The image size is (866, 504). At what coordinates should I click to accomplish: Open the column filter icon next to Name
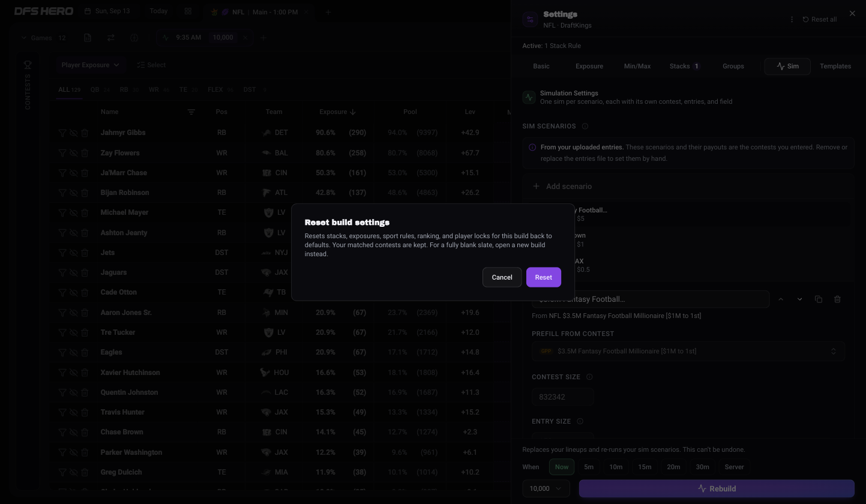[x=191, y=112]
